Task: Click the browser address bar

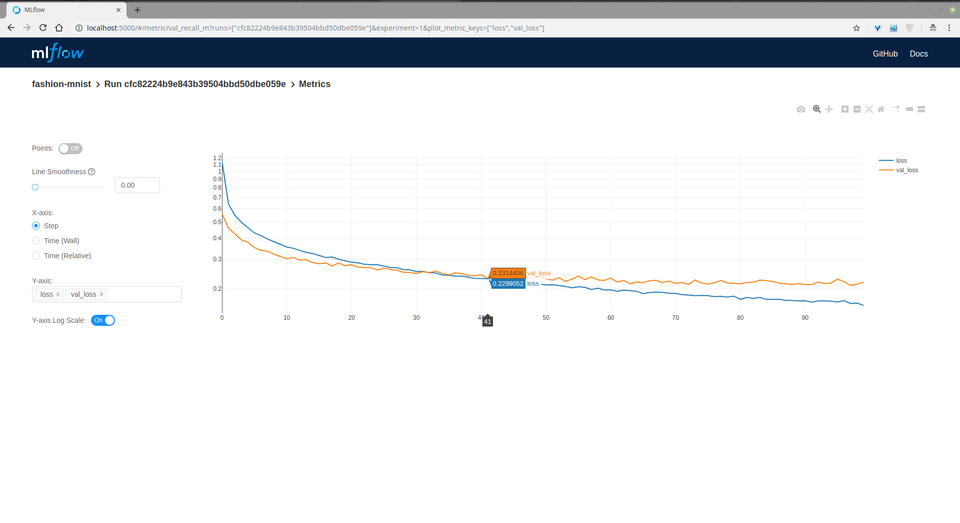Action: (x=459, y=28)
